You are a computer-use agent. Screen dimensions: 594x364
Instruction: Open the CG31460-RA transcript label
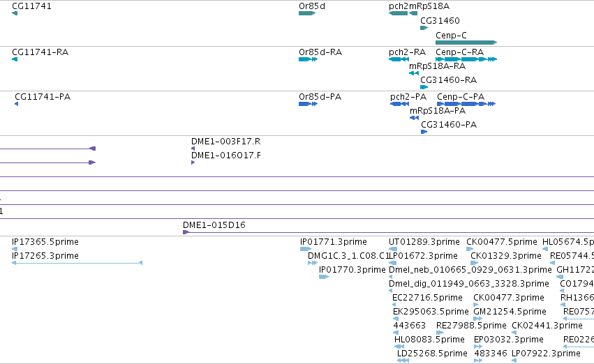(x=449, y=80)
